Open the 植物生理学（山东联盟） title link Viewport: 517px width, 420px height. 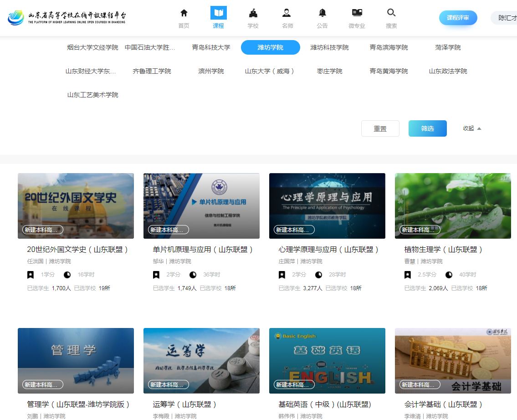pyautogui.click(x=444, y=250)
